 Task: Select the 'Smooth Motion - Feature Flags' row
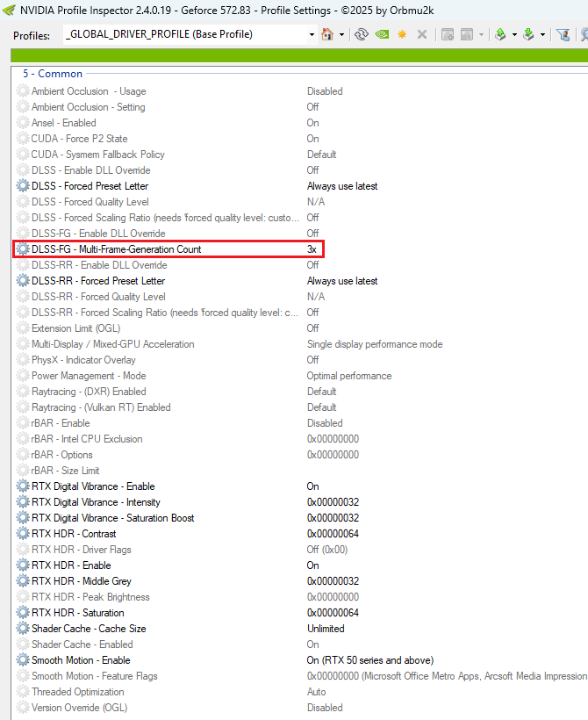(x=299, y=676)
